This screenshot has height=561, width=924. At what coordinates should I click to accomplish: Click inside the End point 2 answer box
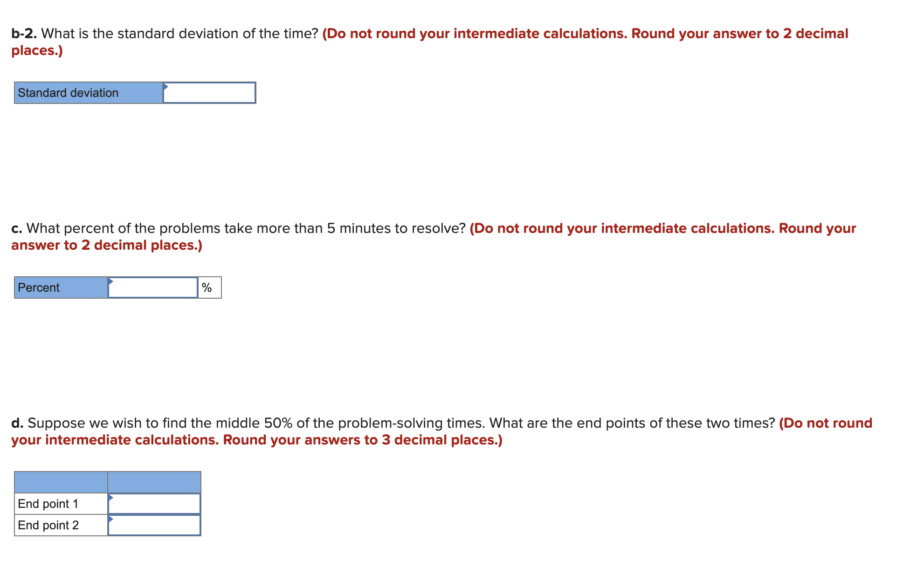154,525
